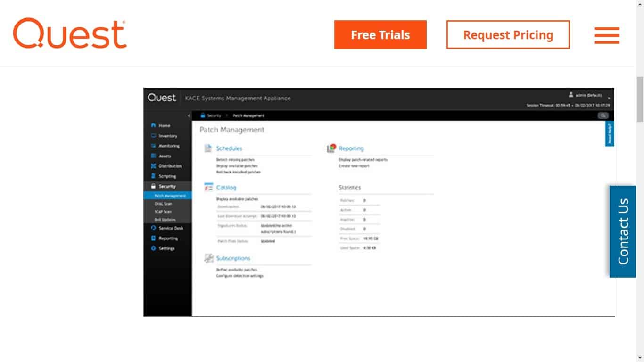
Task: Click the search magnifier button in breadcrumb bar
Action: pos(603,115)
